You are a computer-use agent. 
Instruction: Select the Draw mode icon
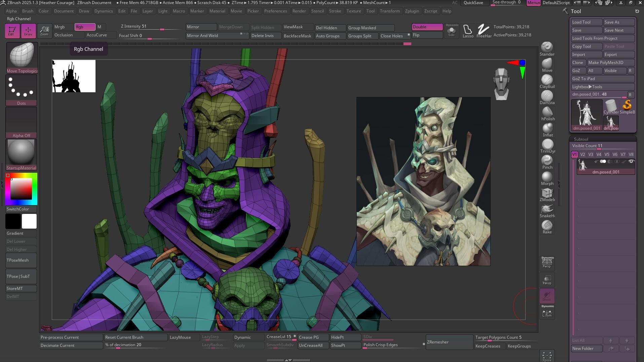point(28,31)
